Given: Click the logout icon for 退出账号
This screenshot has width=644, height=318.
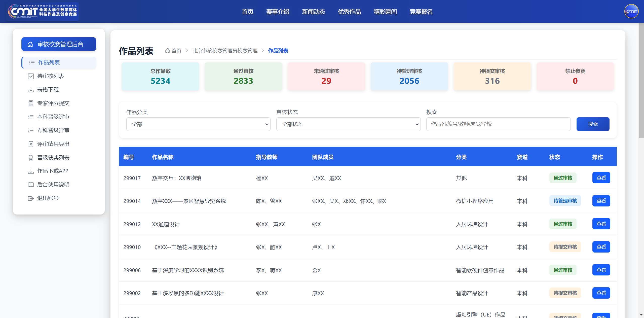Looking at the screenshot, I should (x=31, y=198).
